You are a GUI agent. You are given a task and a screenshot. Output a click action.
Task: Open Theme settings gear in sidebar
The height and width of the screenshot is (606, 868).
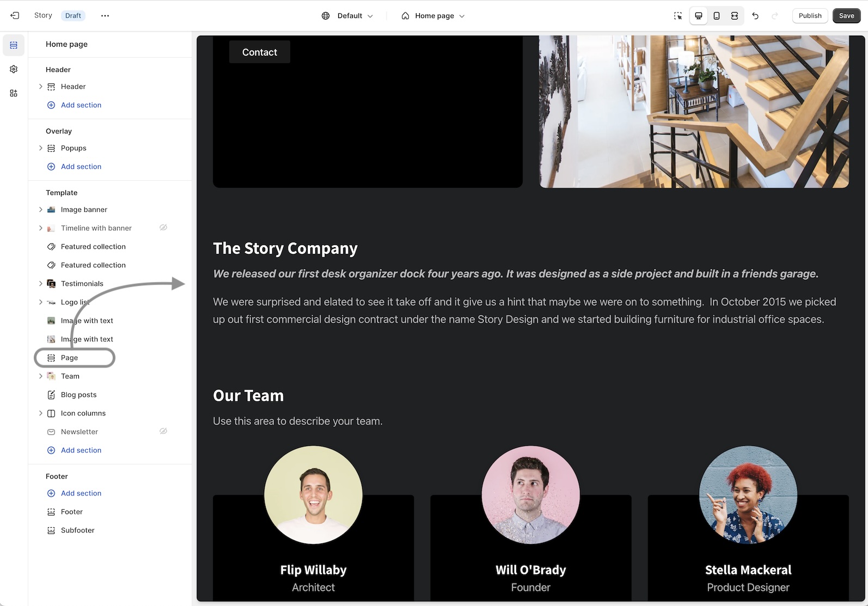14,69
